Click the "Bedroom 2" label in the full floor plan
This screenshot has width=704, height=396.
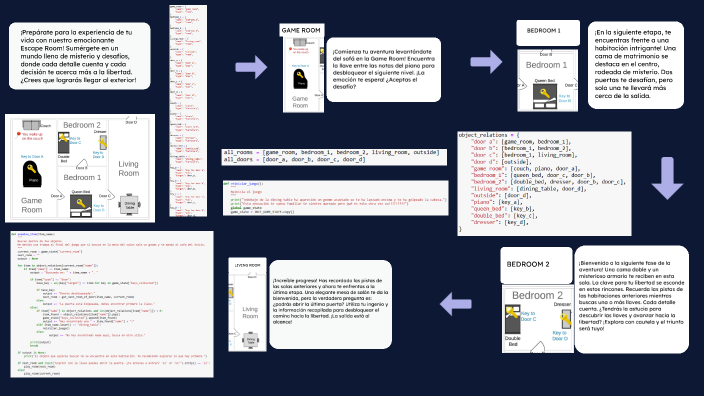[82, 125]
